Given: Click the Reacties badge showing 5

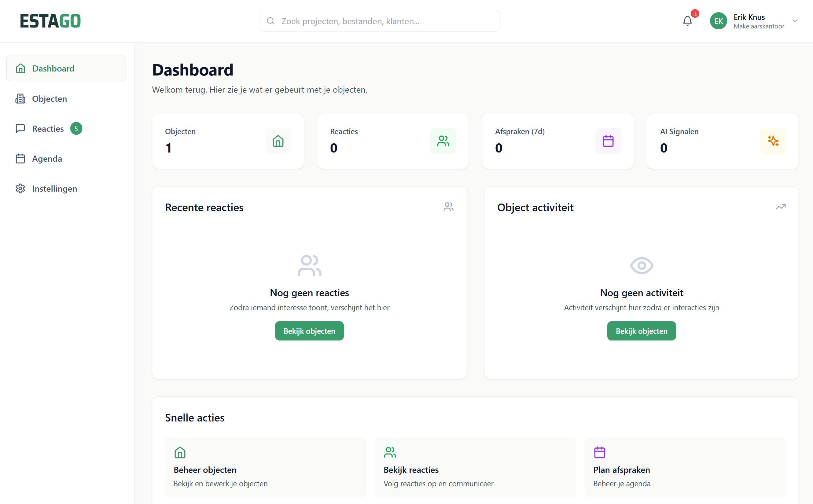Looking at the screenshot, I should click(x=76, y=129).
